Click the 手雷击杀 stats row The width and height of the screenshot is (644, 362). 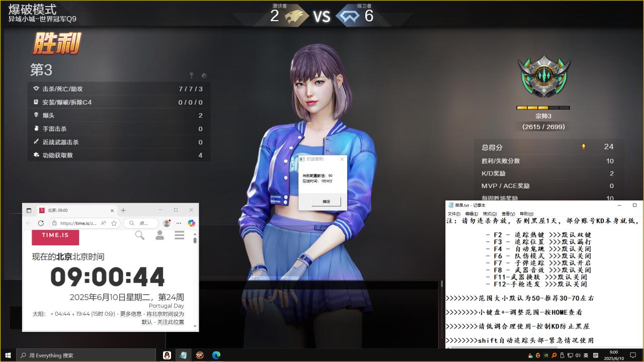119,129
